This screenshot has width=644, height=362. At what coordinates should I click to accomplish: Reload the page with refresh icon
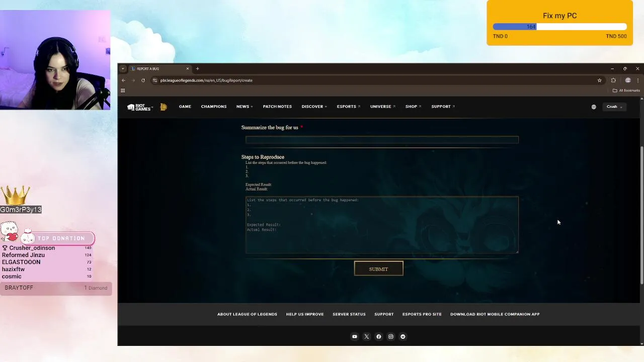(x=143, y=80)
